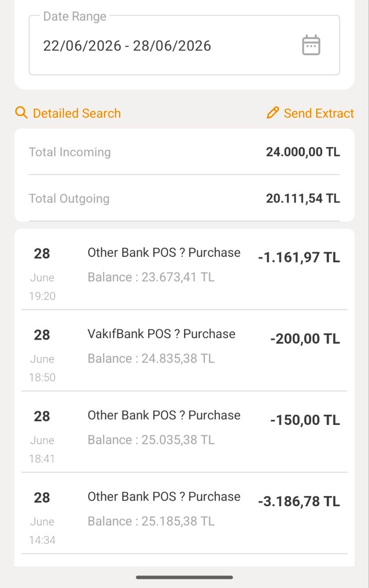The width and height of the screenshot is (369, 588).
Task: Tap the Send Extract link
Action: [310, 113]
